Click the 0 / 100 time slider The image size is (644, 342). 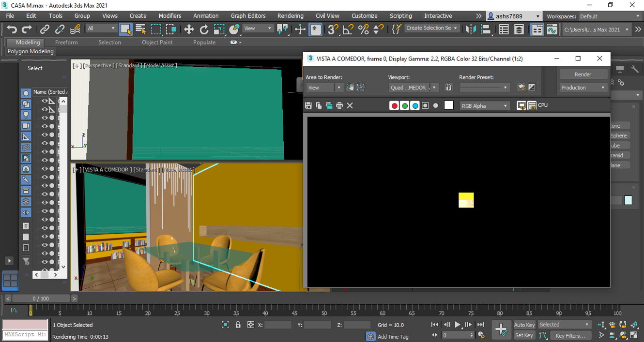[41, 298]
